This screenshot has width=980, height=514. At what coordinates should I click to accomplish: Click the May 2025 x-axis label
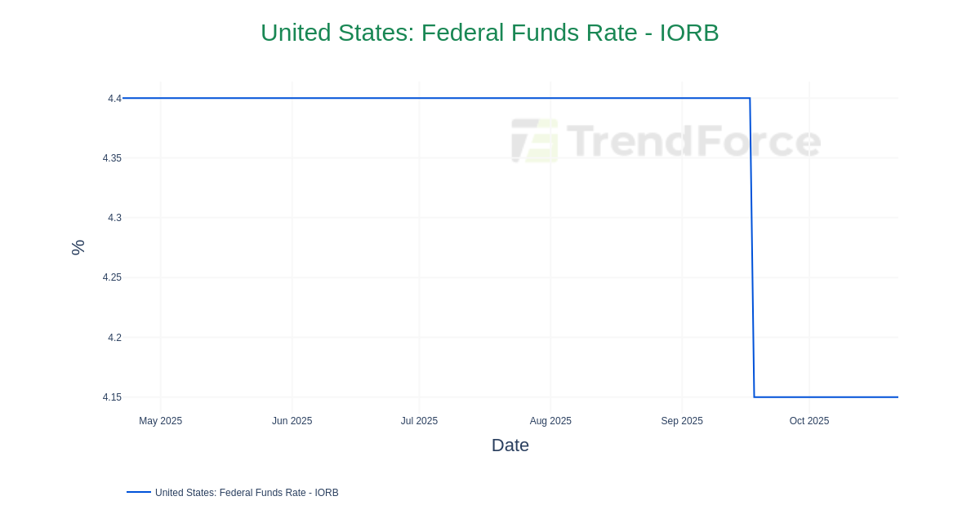click(x=161, y=421)
